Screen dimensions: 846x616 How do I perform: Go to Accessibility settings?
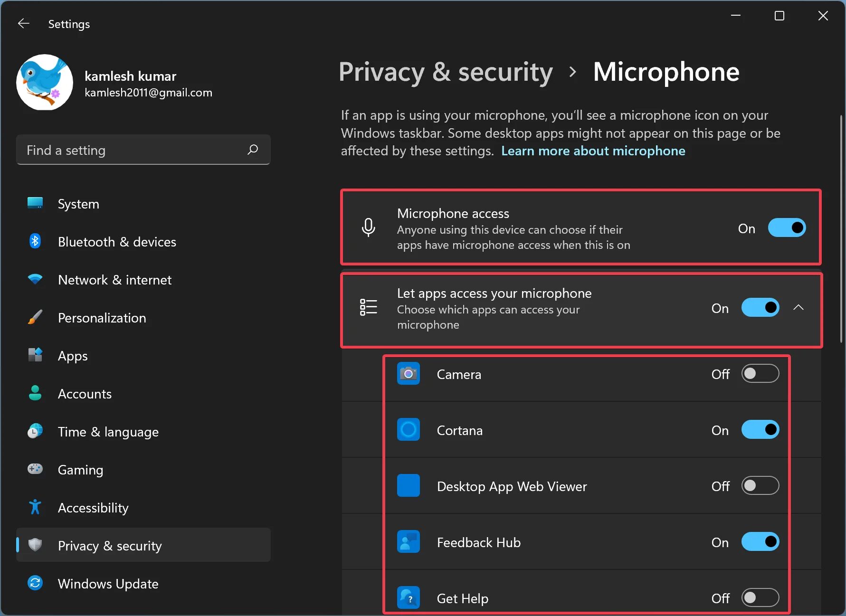tap(93, 508)
